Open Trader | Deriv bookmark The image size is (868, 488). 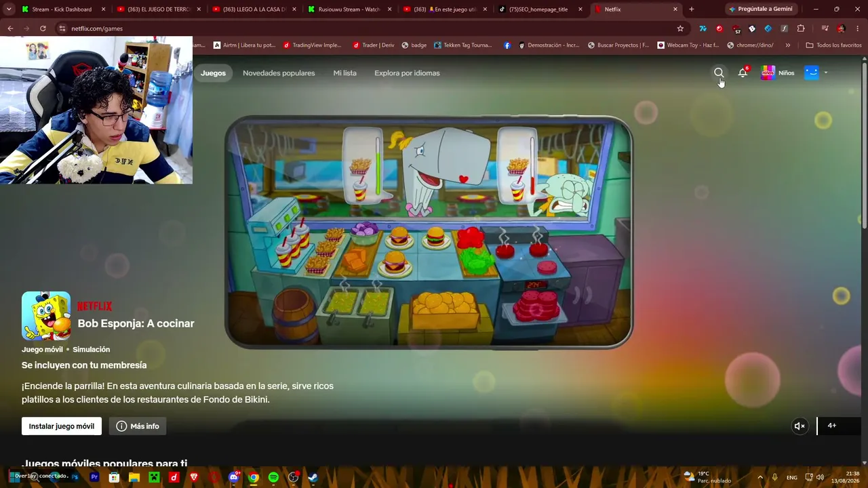click(x=374, y=45)
